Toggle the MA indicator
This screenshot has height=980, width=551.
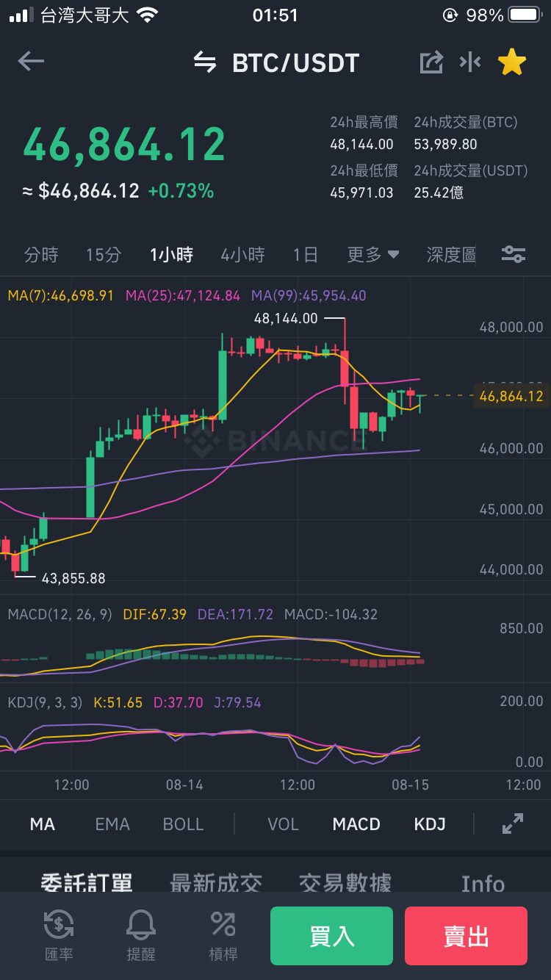(43, 824)
